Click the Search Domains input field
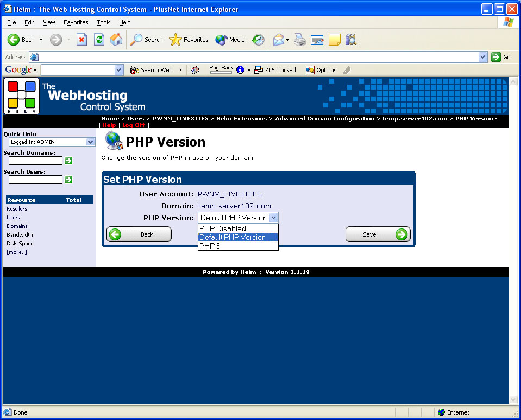The height and width of the screenshot is (420, 521). point(35,161)
